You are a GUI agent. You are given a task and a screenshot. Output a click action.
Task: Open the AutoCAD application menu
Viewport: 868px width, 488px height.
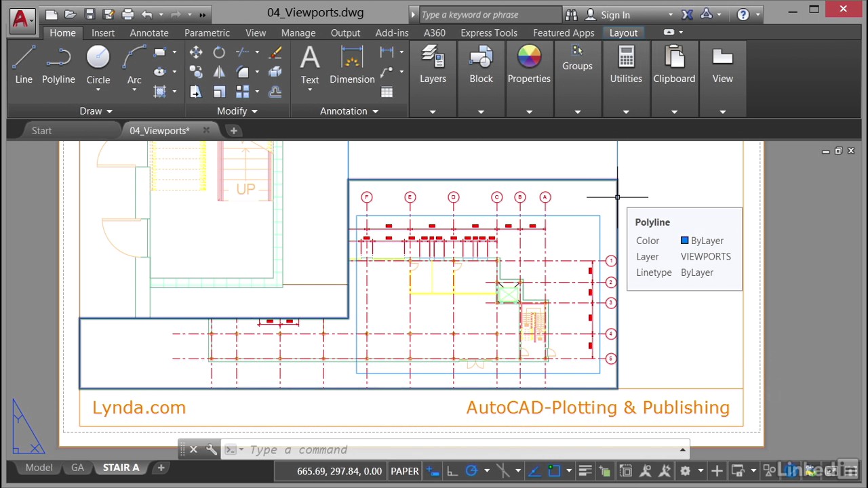pos(21,19)
